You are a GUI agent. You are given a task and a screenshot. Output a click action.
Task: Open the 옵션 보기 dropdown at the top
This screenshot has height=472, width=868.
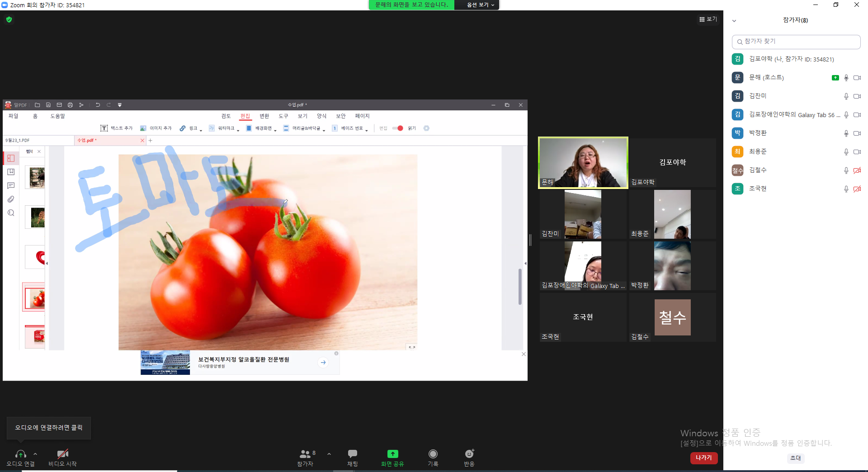480,5
